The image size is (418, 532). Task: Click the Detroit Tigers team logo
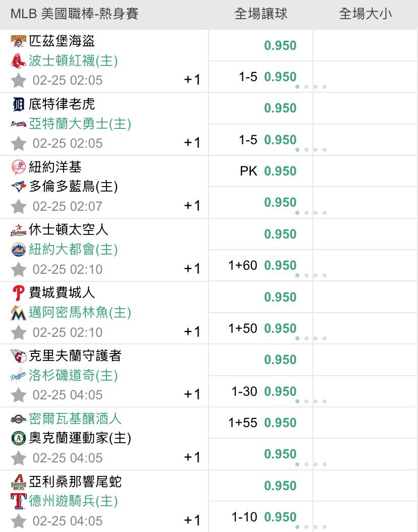(x=18, y=104)
